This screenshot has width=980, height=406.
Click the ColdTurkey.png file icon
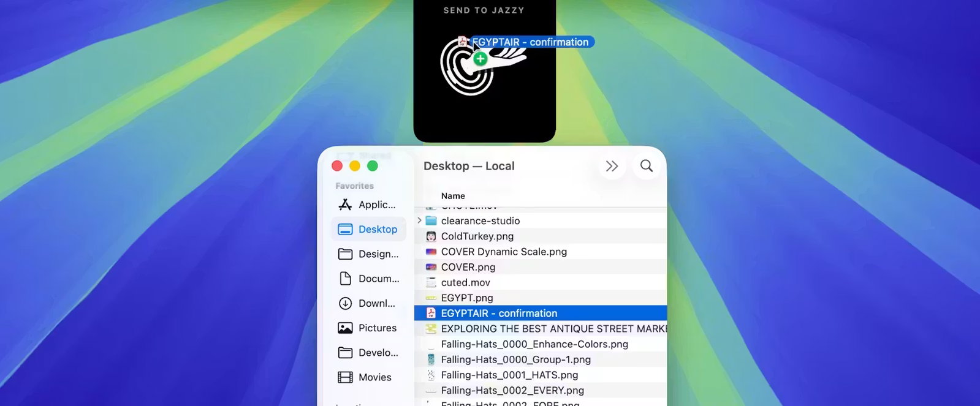coord(431,236)
